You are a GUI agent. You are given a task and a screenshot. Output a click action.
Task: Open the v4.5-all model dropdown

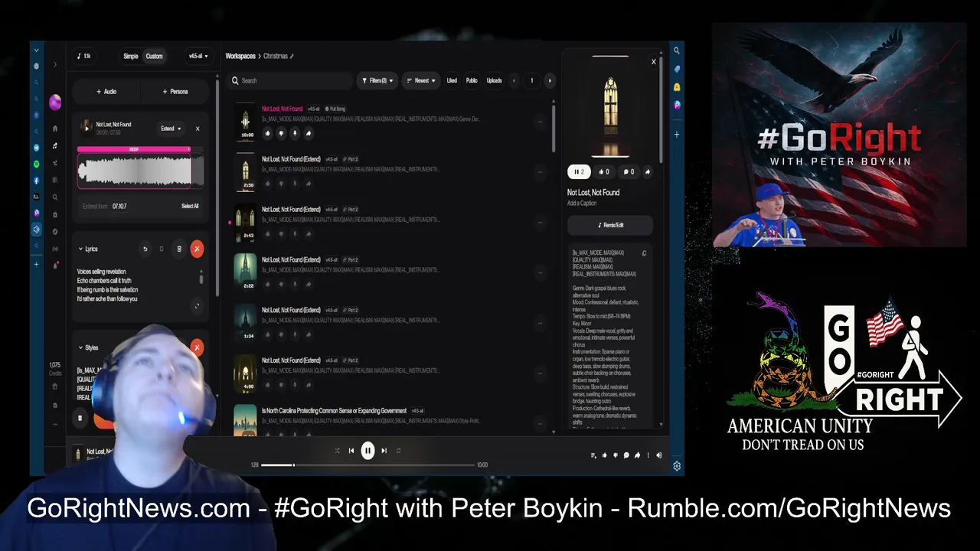(198, 56)
